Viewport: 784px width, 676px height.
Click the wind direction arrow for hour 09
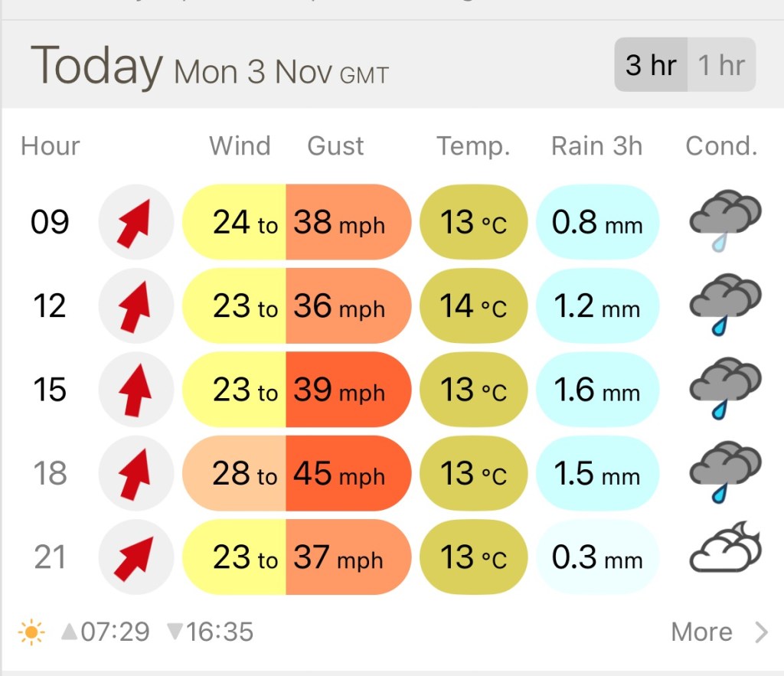tap(136, 222)
